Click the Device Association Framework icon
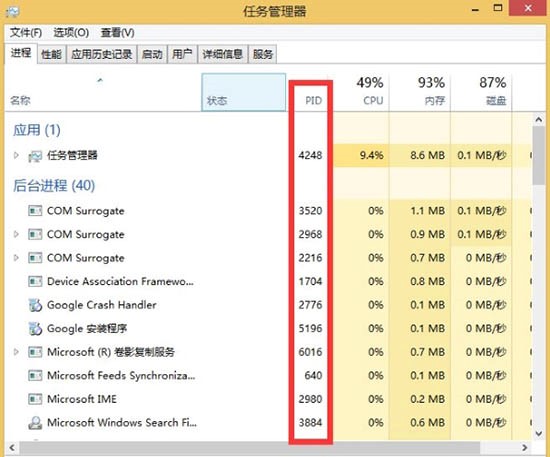The height and width of the screenshot is (457, 550). coord(35,281)
